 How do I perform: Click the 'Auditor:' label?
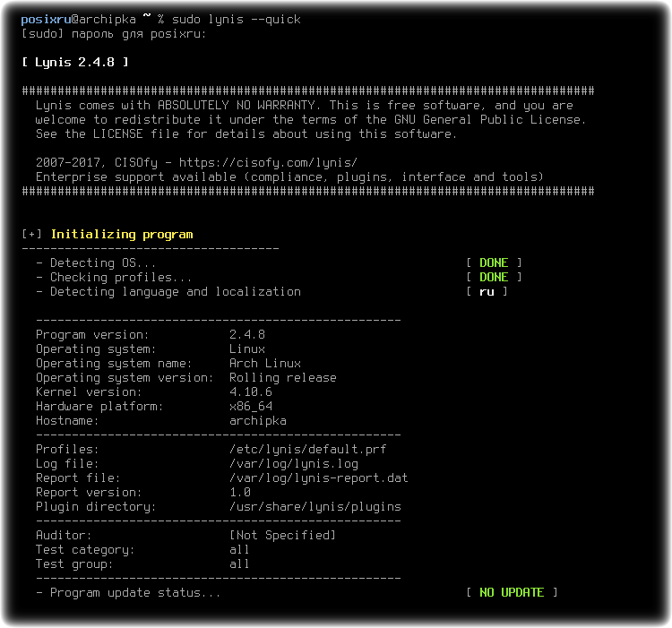coord(64,536)
